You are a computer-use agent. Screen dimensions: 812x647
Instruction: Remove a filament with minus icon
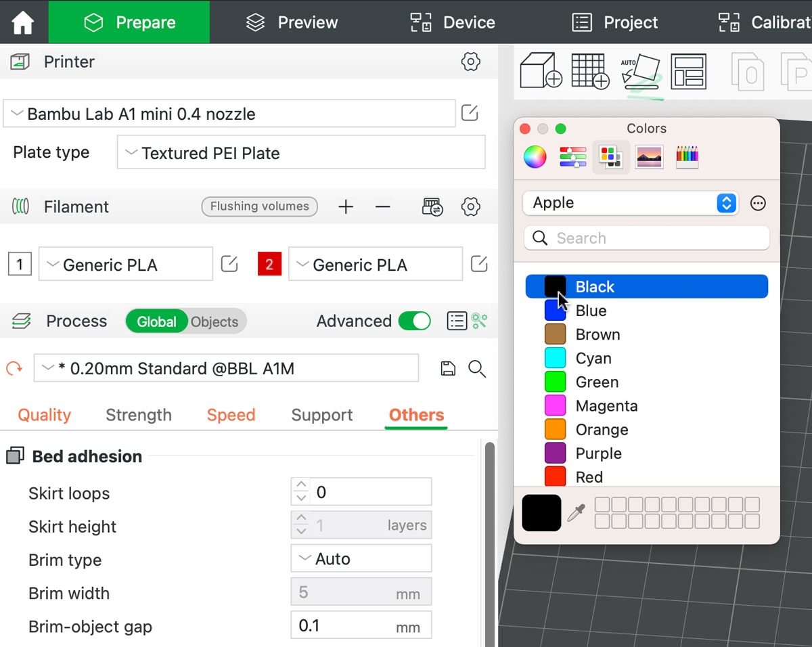[x=383, y=207]
